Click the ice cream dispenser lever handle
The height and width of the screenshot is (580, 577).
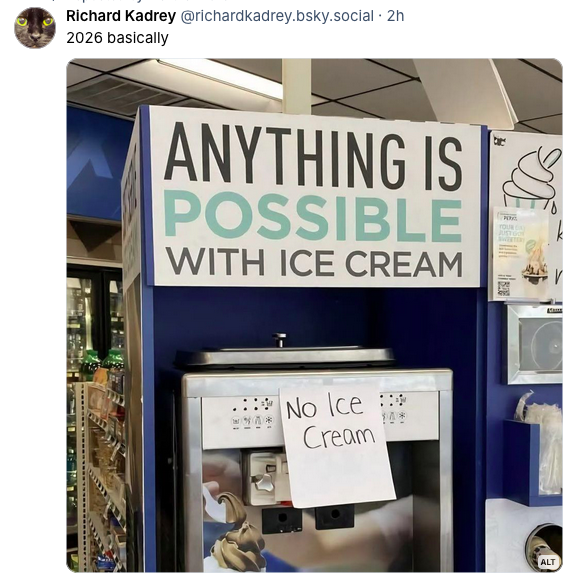pos(263,481)
